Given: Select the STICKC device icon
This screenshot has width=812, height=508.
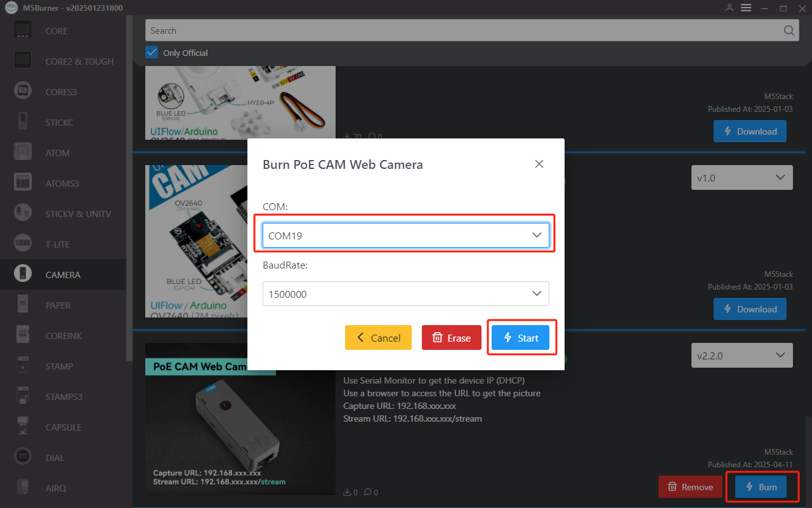Looking at the screenshot, I should click(x=23, y=122).
